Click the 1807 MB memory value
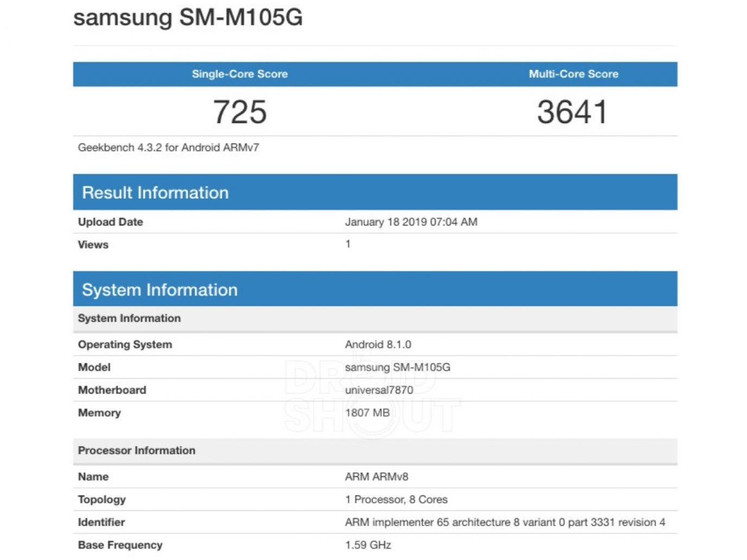The height and width of the screenshot is (560, 747). click(367, 413)
